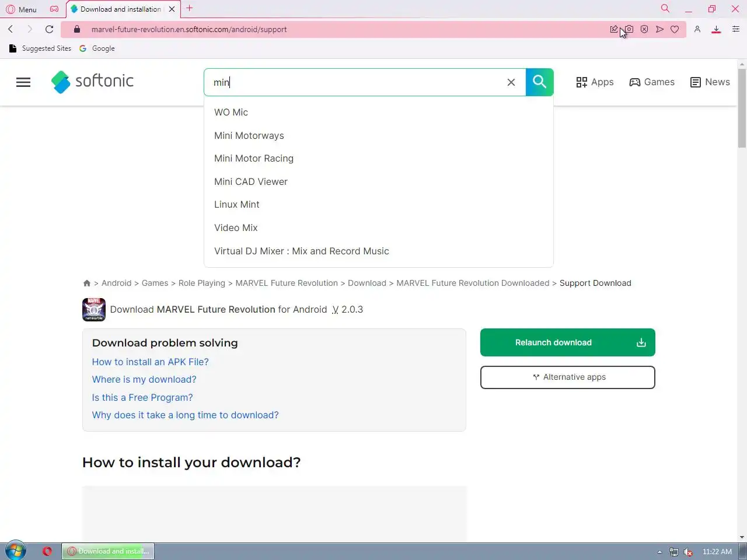Screen dimensions: 747x560
Task: Open the Games menu item
Action: click(x=652, y=82)
